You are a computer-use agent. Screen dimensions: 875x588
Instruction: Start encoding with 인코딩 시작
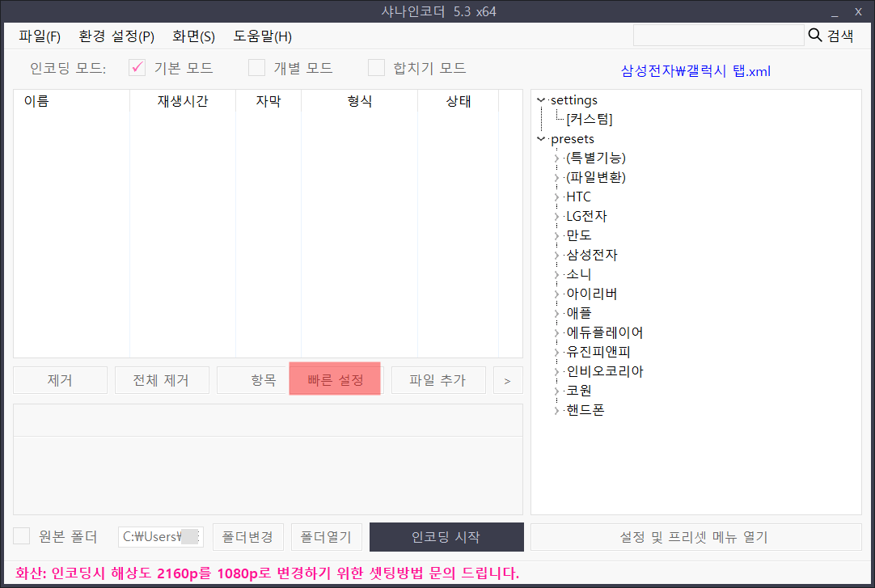446,537
